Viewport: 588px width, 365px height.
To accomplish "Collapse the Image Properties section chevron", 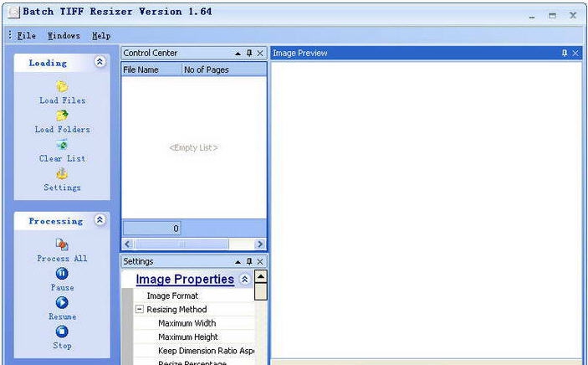I will [245, 279].
